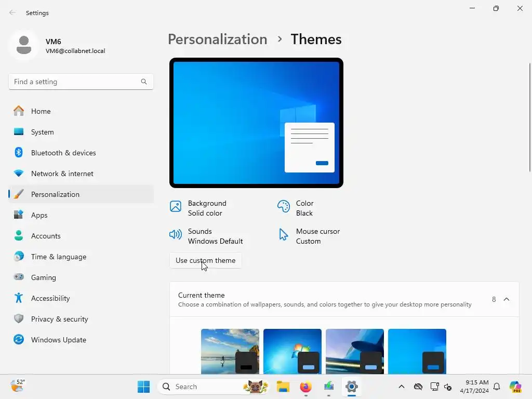532x399 pixels.
Task: Select the Windows 7 logo theme thumbnail
Action: pos(292,351)
